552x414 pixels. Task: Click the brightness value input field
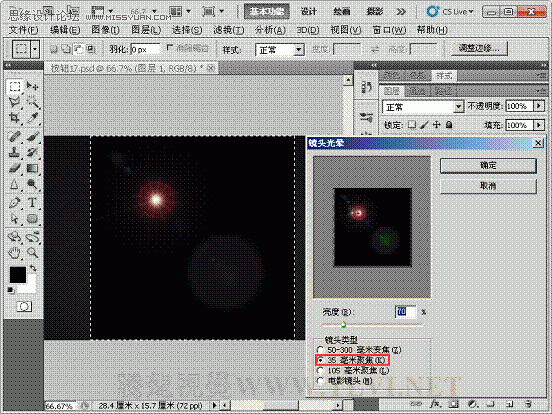[x=405, y=312]
